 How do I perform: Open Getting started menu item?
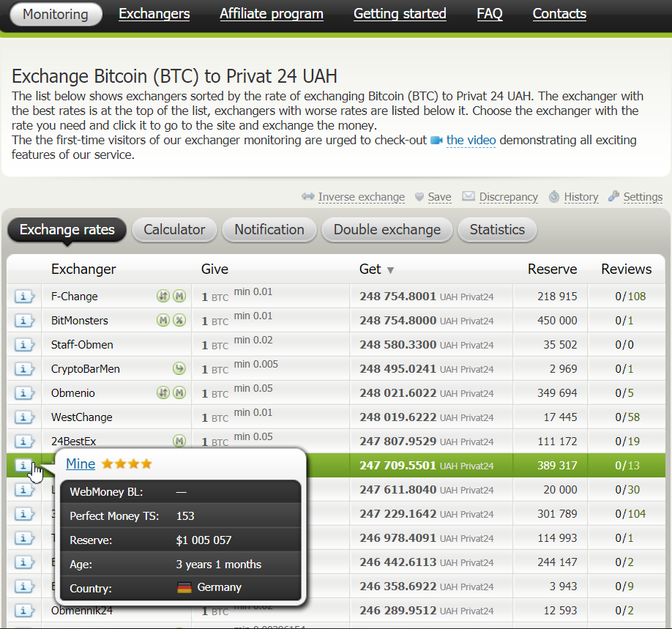[x=400, y=14]
